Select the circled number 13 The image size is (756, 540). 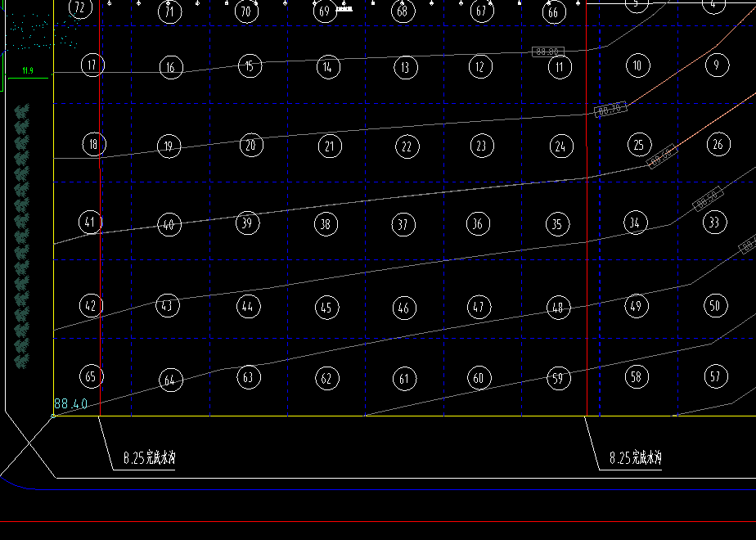coord(406,67)
